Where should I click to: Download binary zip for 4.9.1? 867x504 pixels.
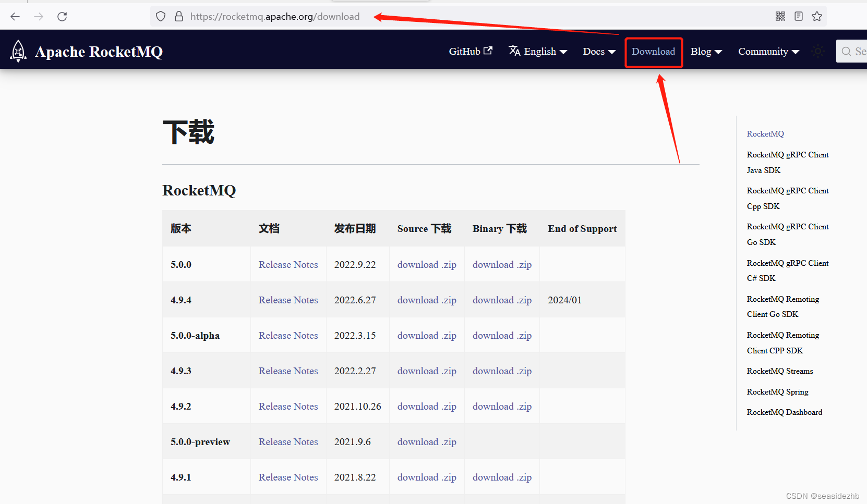(x=502, y=477)
